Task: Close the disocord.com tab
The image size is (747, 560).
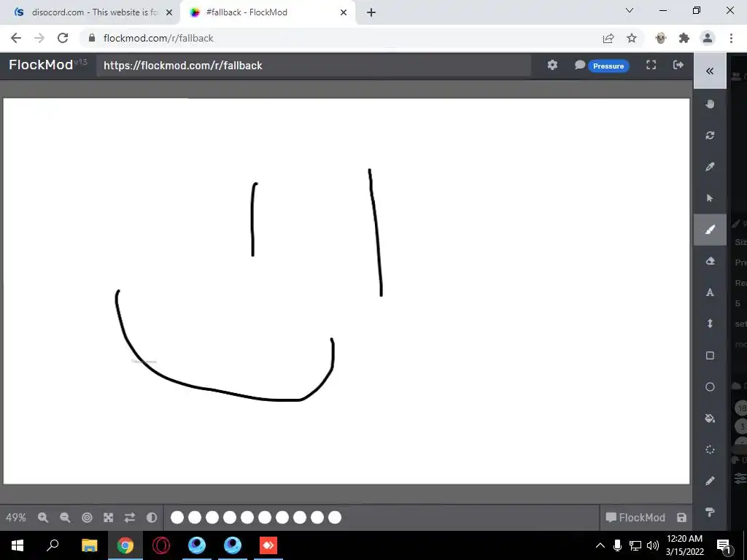Action: [x=169, y=12]
